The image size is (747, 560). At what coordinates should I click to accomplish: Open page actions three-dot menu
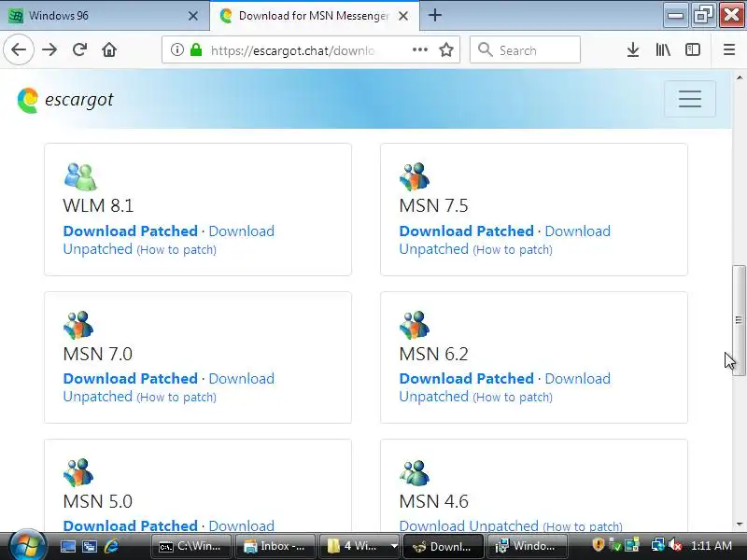(419, 49)
